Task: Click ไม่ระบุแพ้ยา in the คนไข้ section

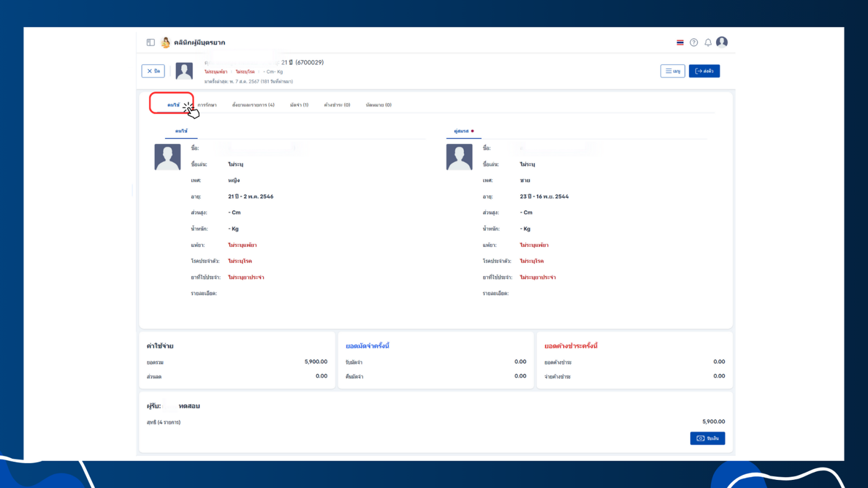Action: 242,245
